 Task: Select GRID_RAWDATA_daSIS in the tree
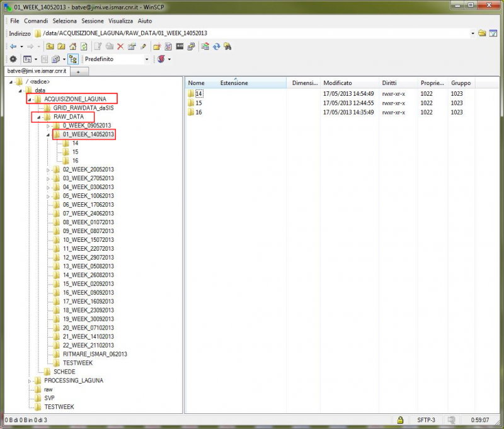83,108
